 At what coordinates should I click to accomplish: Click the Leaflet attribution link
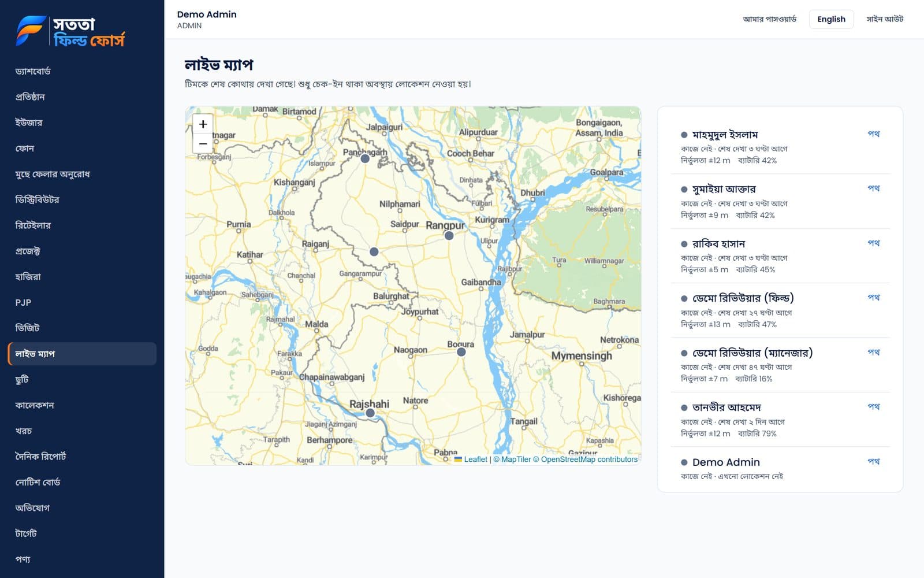(x=471, y=460)
